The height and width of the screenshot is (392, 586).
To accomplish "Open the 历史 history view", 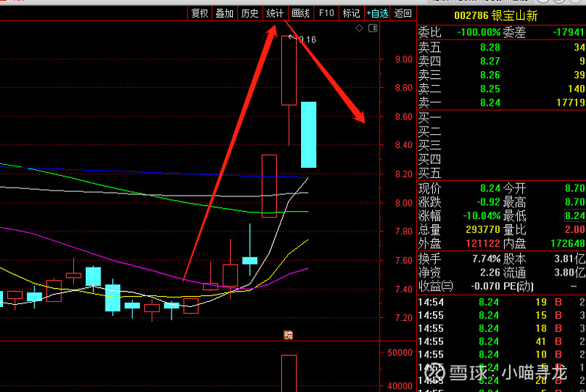I will point(250,13).
